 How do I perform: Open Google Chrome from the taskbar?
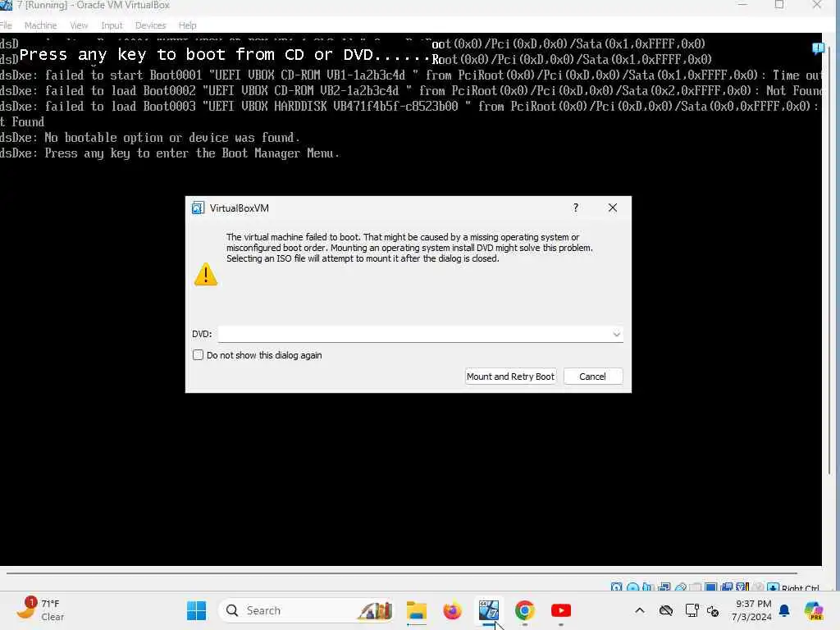524,610
